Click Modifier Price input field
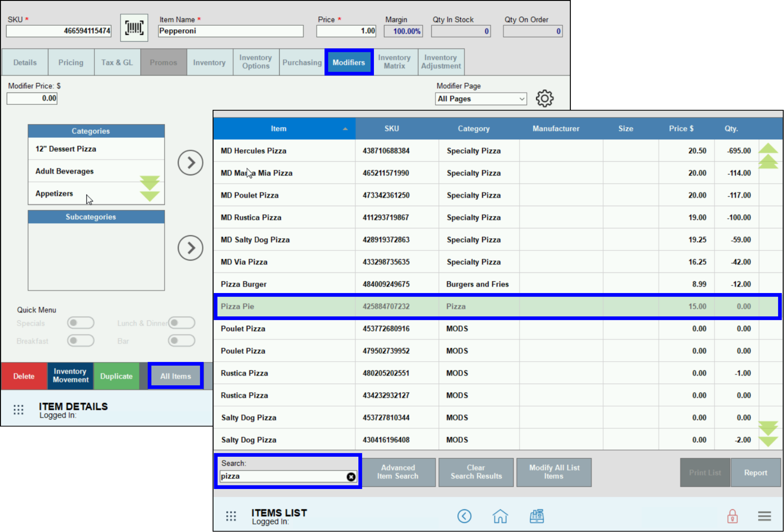 (32, 99)
